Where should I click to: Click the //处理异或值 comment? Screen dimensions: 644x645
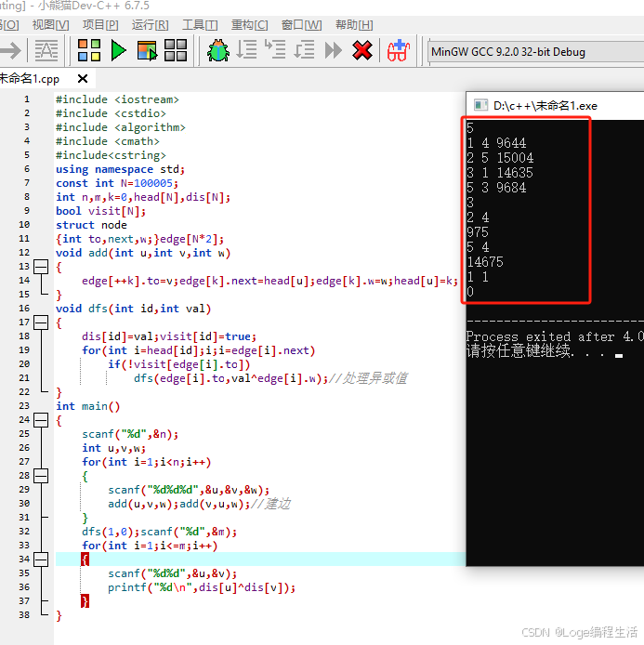(x=368, y=378)
